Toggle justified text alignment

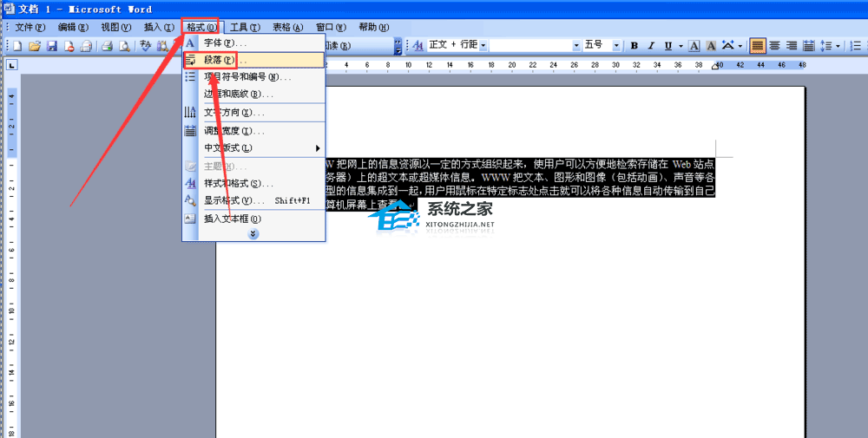(x=758, y=45)
